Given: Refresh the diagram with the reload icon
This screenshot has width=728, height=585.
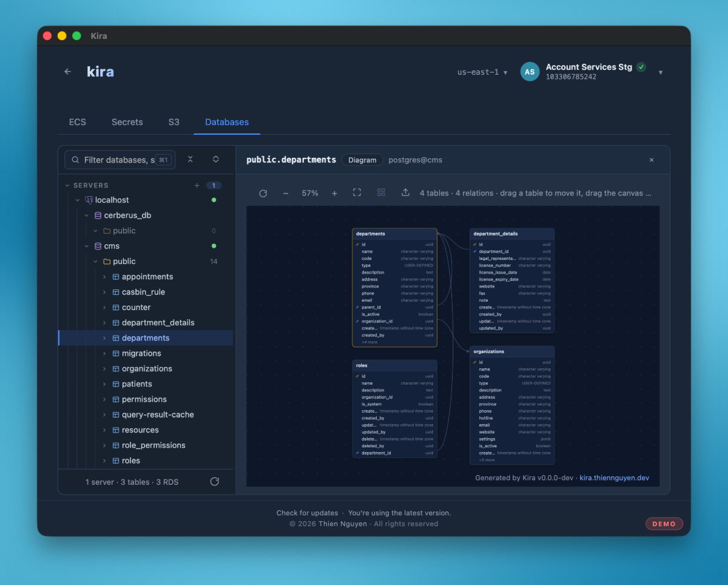Looking at the screenshot, I should coord(263,193).
